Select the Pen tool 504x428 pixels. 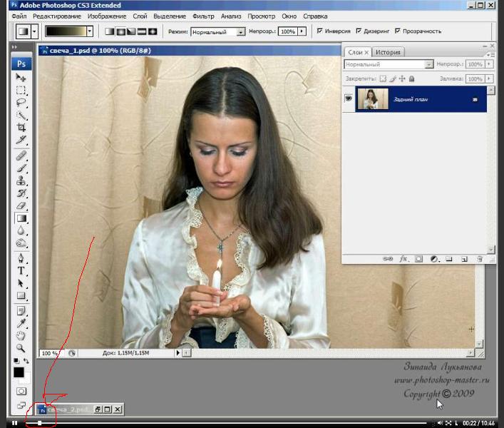click(x=21, y=258)
